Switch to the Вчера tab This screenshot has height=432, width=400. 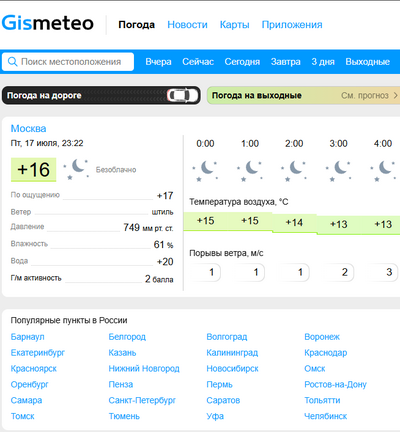click(158, 62)
